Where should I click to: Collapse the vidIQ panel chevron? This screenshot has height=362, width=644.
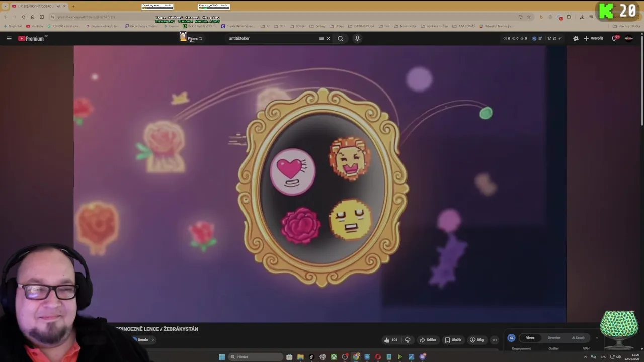coord(597,338)
